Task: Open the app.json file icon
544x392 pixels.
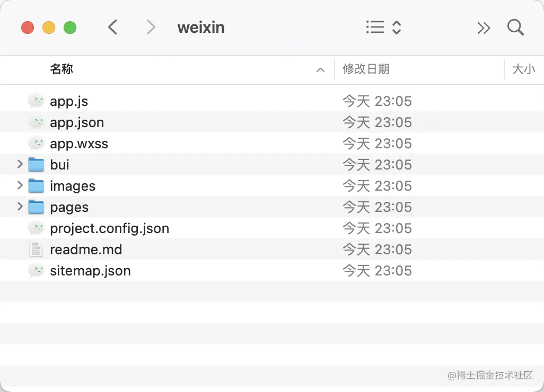Action: click(35, 122)
